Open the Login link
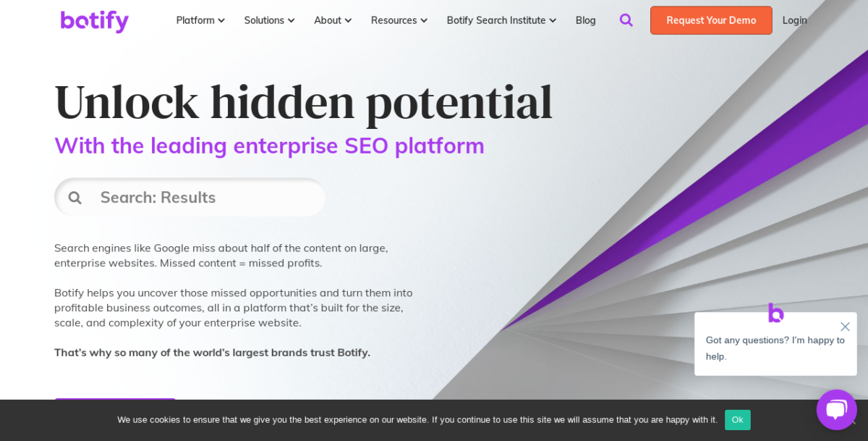The width and height of the screenshot is (868, 441). pyautogui.click(x=794, y=20)
